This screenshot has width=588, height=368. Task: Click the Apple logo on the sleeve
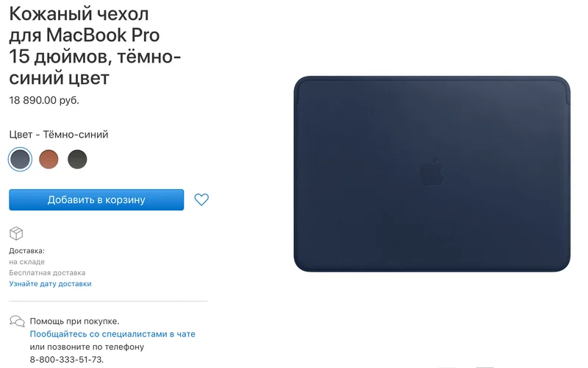pyautogui.click(x=431, y=172)
